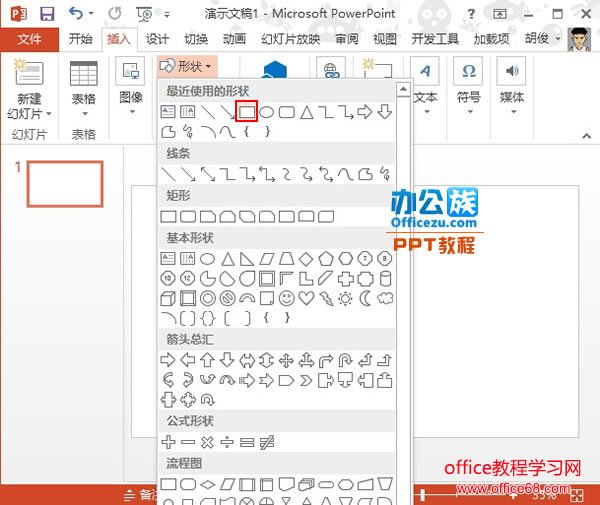The height and width of the screenshot is (505, 600).
Task: Start slideshow from beginning icon
Action: [144, 15]
